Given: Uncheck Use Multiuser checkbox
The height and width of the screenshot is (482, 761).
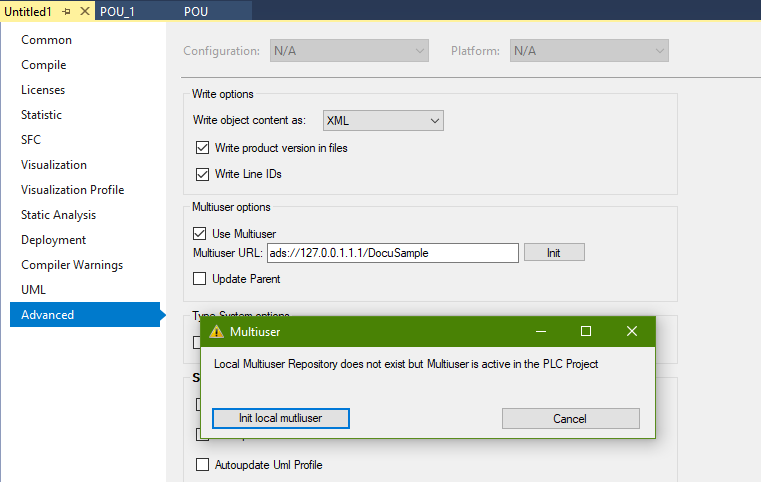Looking at the screenshot, I should (199, 233).
